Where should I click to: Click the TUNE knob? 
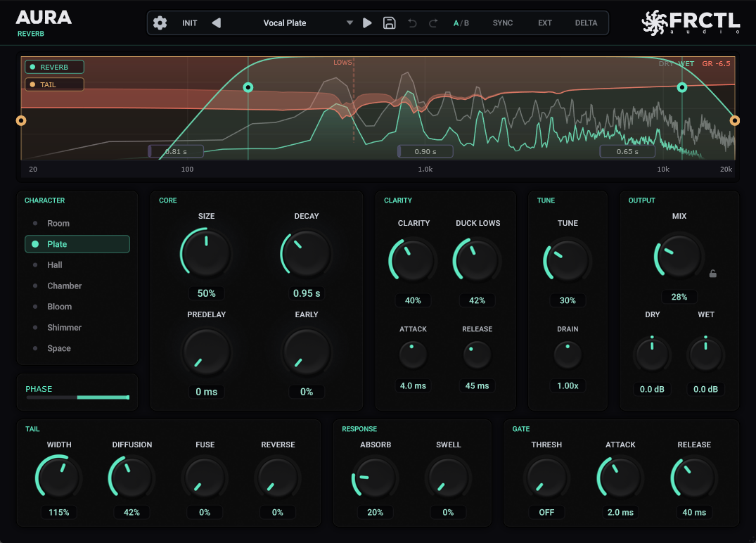pyautogui.click(x=568, y=260)
